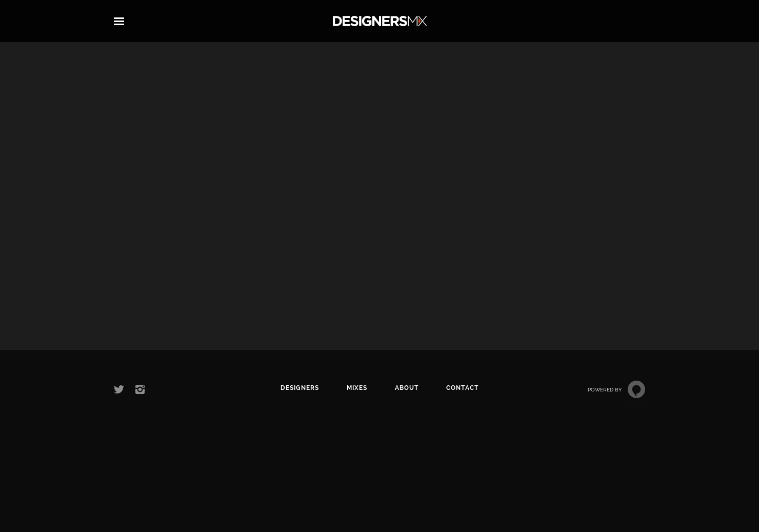Toggle navigation with the three-line button
The height and width of the screenshot is (532, 759).
119,21
